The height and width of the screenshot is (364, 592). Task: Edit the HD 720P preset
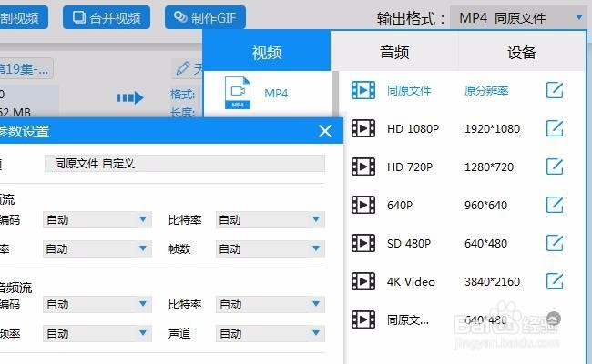tap(555, 167)
